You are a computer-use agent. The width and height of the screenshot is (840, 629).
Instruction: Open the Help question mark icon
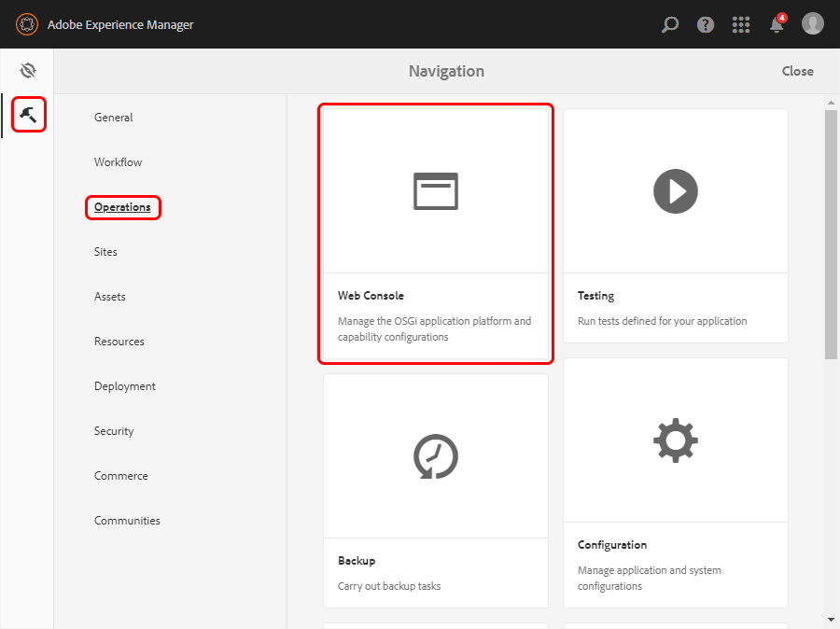point(705,24)
